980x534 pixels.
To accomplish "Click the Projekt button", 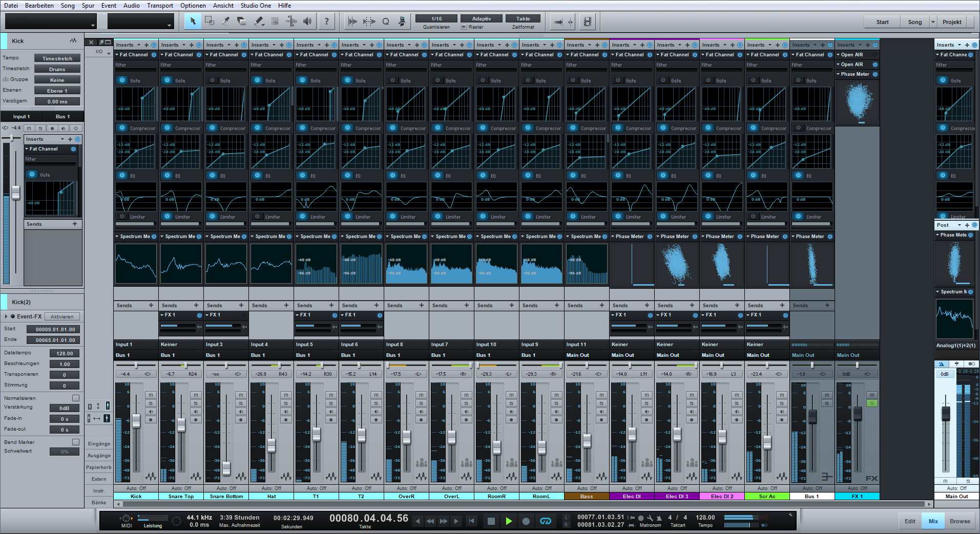I will point(952,22).
